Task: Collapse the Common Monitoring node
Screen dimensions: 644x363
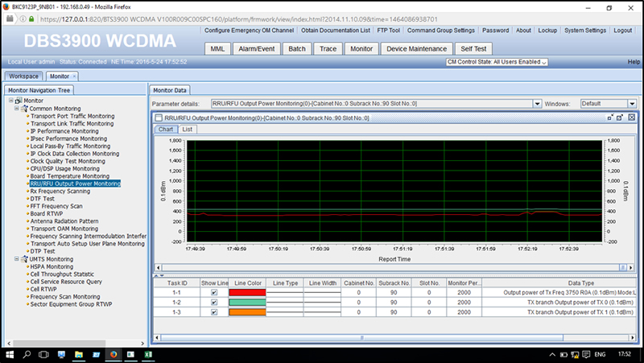Action: click(17, 109)
